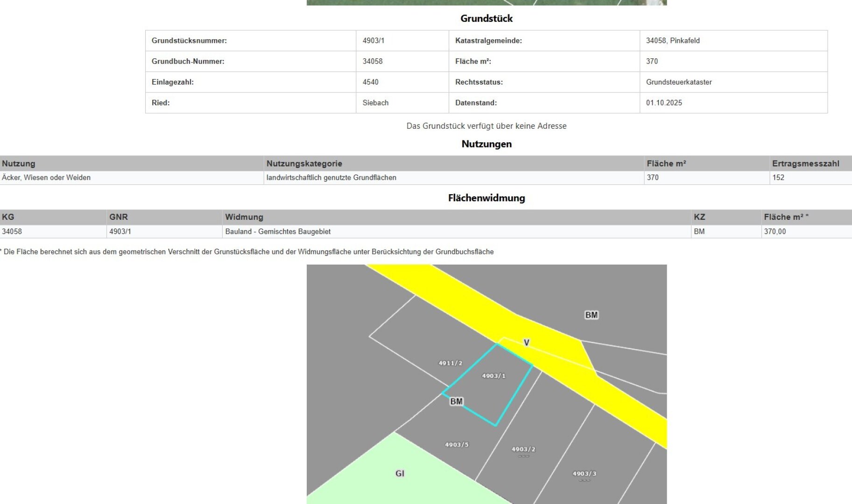Select the Widmung column header
This screenshot has width=852, height=504.
(x=245, y=217)
